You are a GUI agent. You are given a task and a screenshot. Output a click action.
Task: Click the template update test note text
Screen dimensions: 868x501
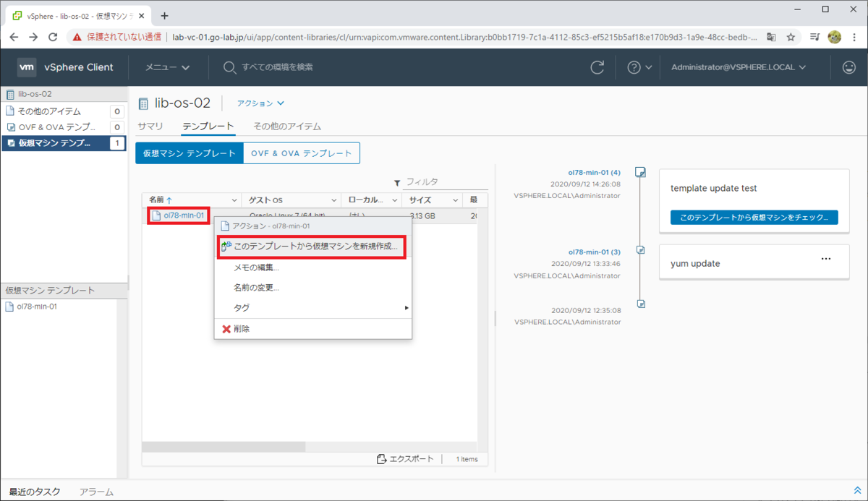point(714,188)
